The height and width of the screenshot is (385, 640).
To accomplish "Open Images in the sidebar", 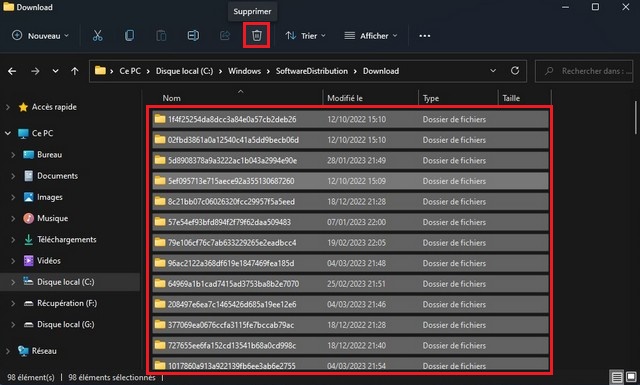I will point(50,197).
